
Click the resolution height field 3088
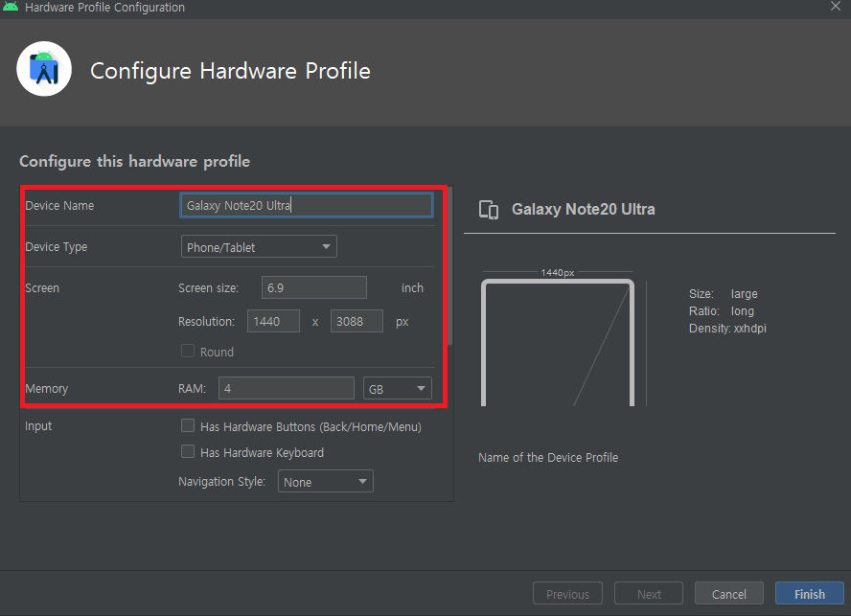tap(357, 321)
